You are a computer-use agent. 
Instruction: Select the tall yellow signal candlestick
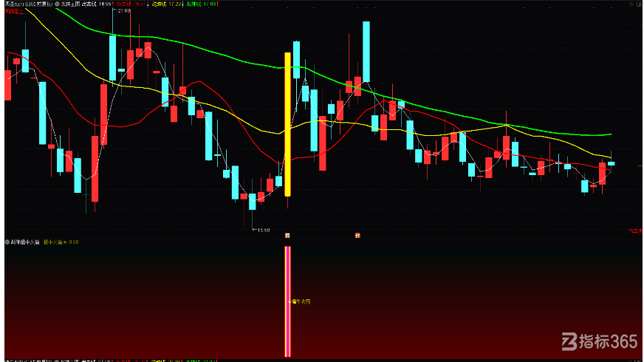(x=287, y=124)
